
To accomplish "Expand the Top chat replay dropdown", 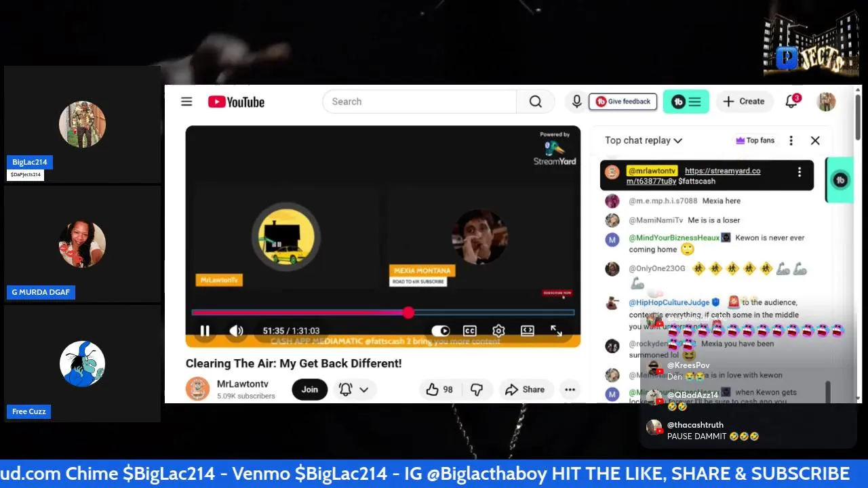I will click(644, 140).
